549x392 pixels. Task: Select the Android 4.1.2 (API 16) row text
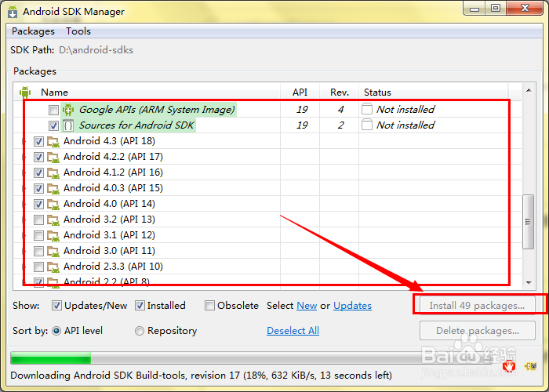tap(113, 172)
